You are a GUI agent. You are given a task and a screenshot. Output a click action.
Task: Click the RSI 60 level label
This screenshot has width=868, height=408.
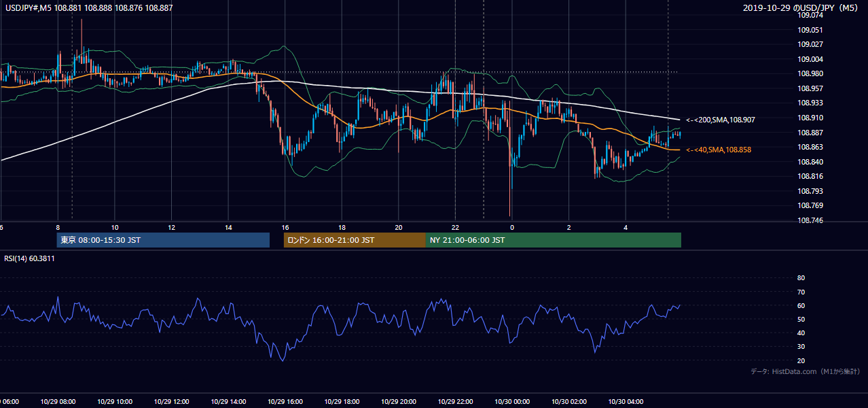coord(801,305)
